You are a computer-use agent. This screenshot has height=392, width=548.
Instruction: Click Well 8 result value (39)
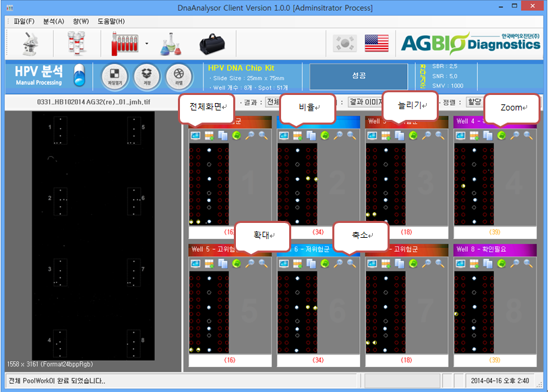point(495,360)
